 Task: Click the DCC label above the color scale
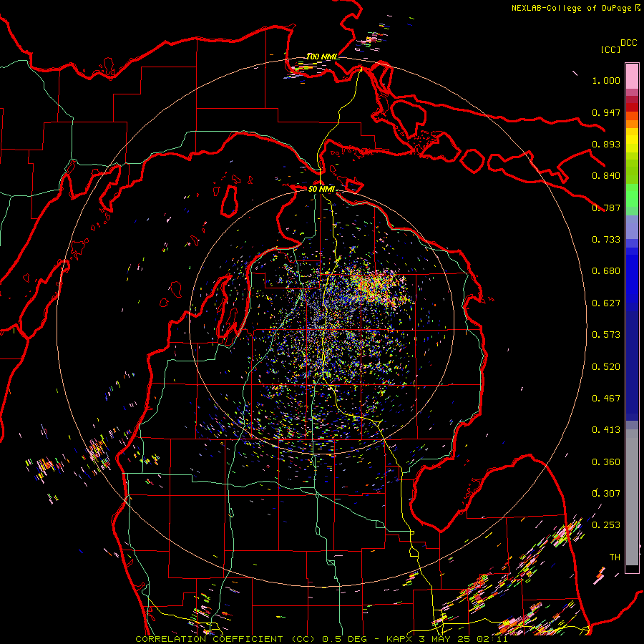coord(628,43)
